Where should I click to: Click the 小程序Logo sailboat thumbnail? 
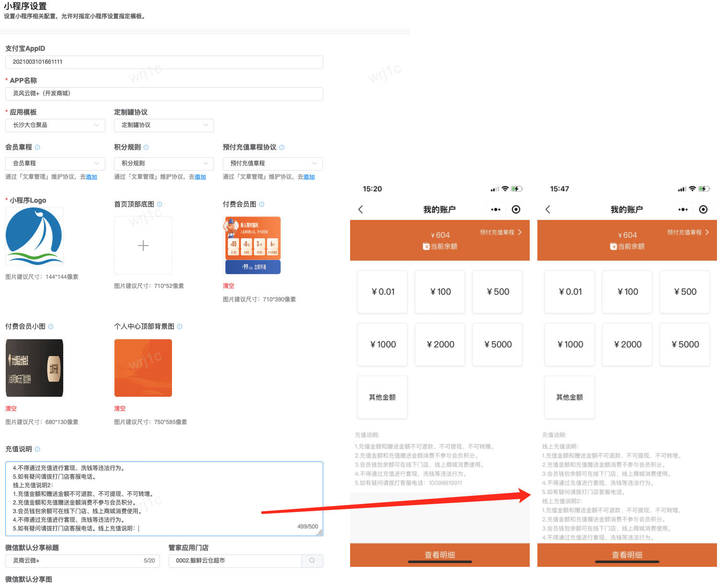pos(34,236)
